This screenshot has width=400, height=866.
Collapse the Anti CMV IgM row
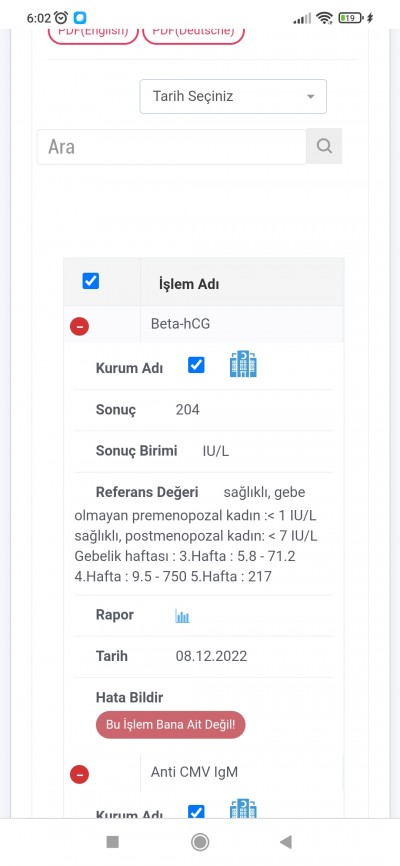click(x=80, y=775)
